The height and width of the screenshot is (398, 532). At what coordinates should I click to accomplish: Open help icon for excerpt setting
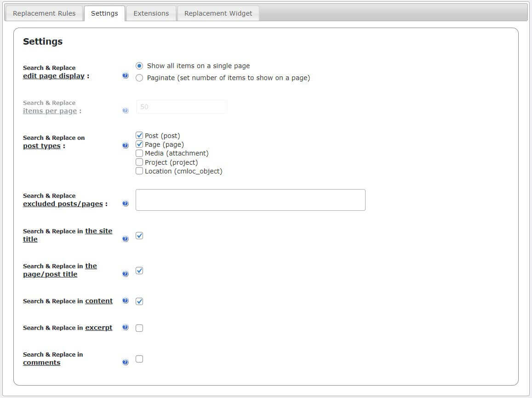(x=125, y=327)
